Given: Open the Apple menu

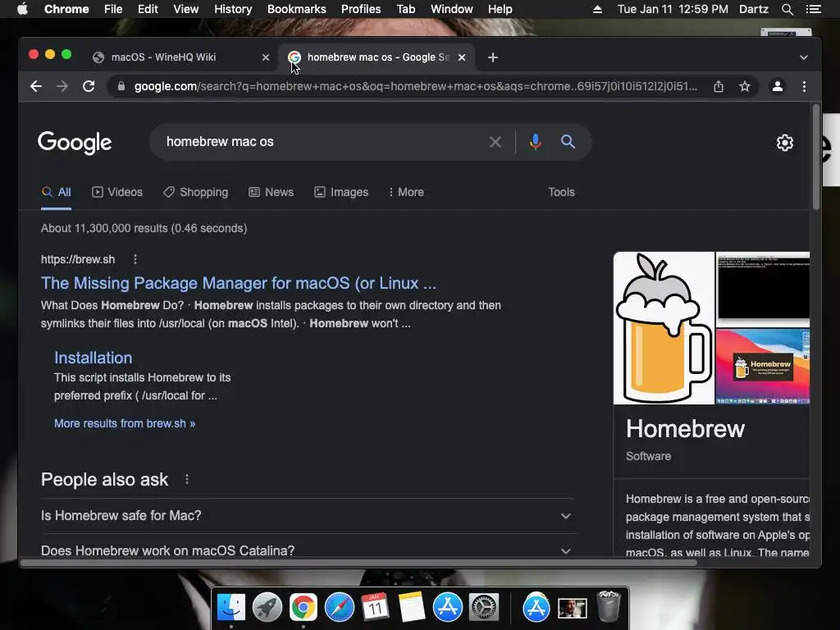Looking at the screenshot, I should [x=22, y=9].
